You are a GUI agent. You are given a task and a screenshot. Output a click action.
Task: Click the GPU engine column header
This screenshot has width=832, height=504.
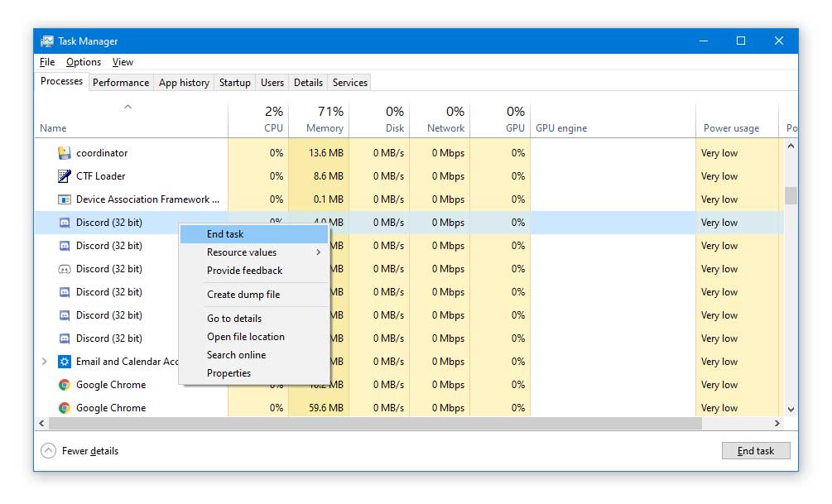[x=613, y=120]
